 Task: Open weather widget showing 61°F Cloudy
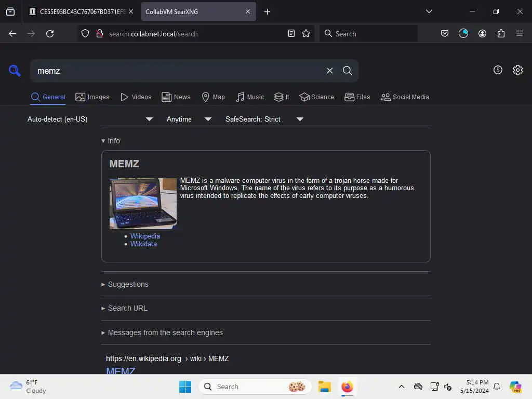[x=28, y=387]
